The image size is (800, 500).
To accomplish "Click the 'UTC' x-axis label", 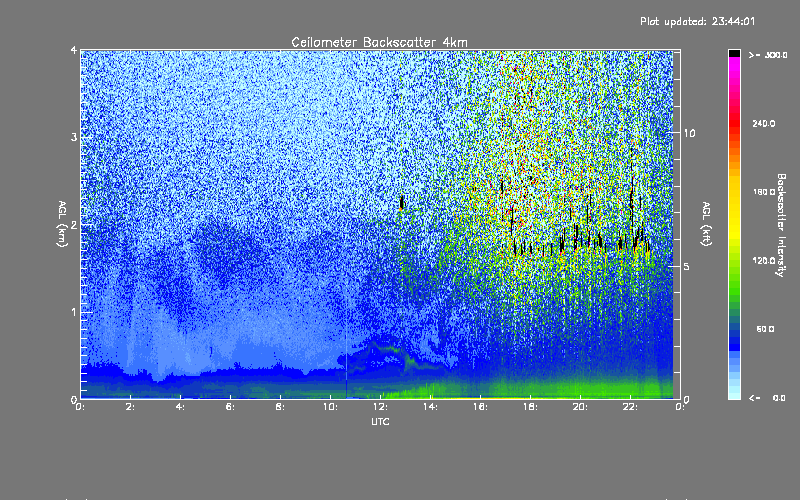I will click(380, 421).
